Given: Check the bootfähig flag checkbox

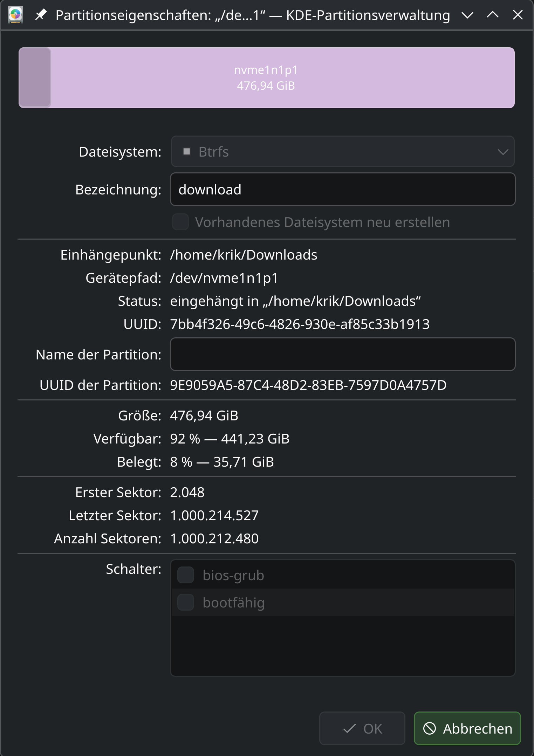Looking at the screenshot, I should tap(186, 603).
